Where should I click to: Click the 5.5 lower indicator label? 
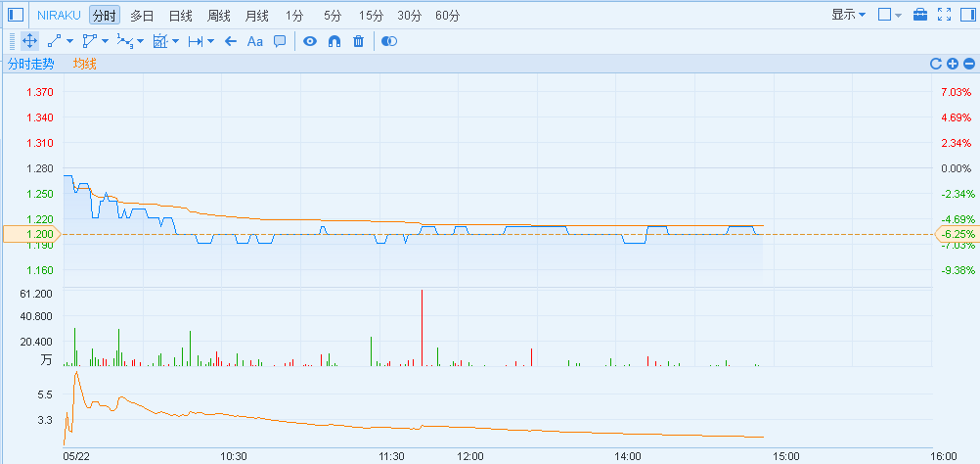[x=45, y=394]
